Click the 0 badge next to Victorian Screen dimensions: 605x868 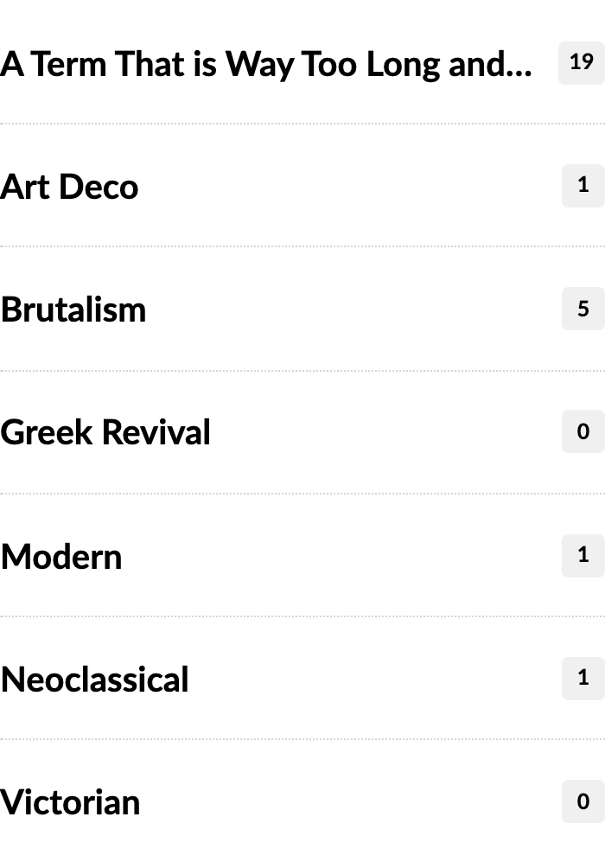(583, 801)
